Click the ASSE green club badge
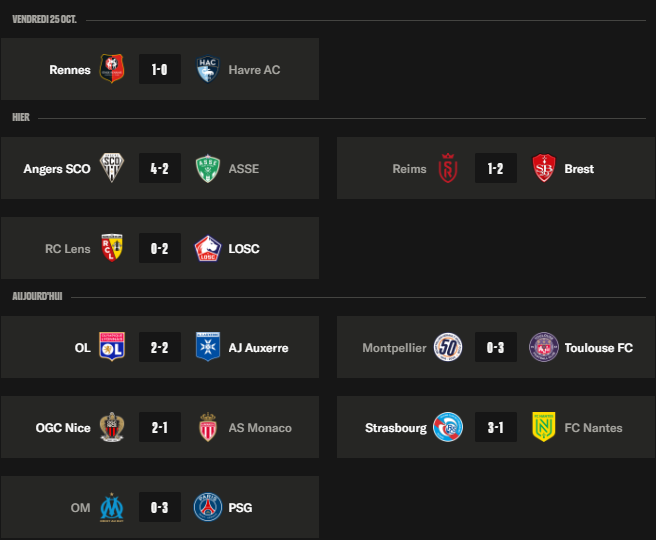The height and width of the screenshot is (540, 656). 207,168
